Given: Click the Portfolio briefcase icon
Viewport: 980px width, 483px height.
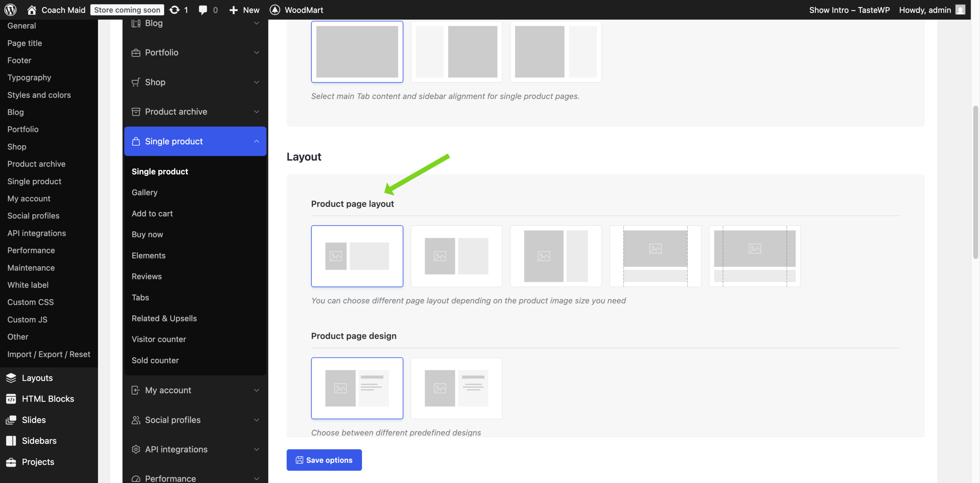Looking at the screenshot, I should click(x=136, y=53).
